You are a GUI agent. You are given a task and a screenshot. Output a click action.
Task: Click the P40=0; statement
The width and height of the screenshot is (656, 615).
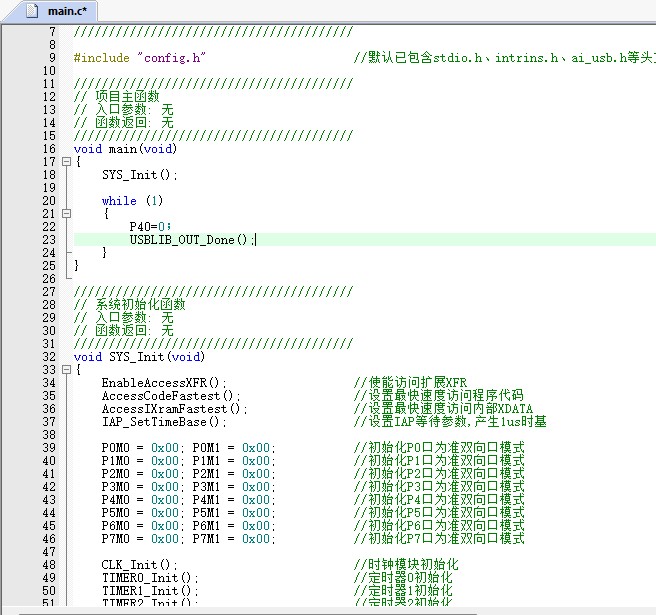pos(150,227)
